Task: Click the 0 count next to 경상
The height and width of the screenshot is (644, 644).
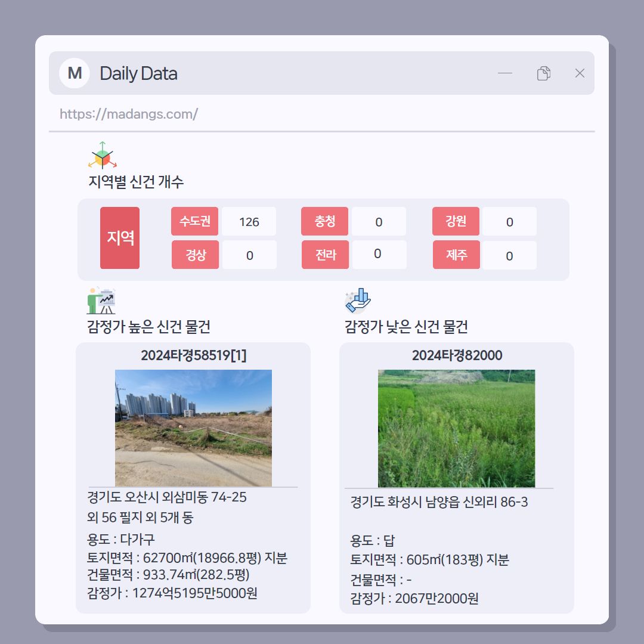Action: 249,255
